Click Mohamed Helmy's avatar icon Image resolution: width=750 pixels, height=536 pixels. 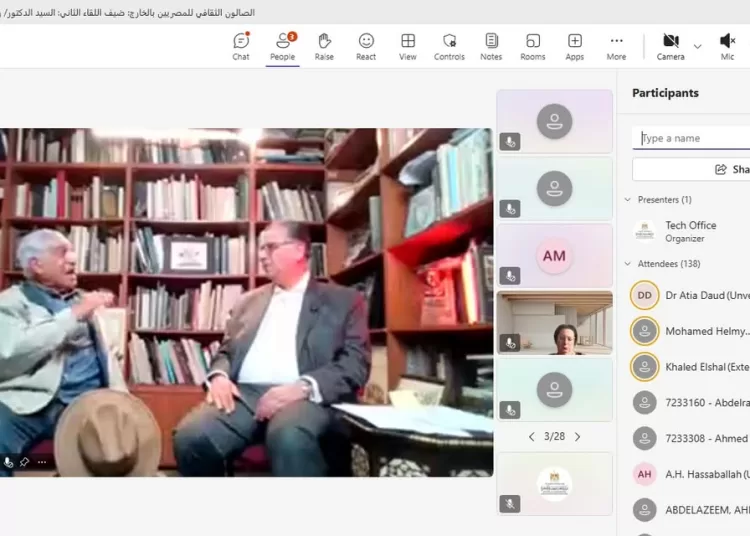point(644,331)
